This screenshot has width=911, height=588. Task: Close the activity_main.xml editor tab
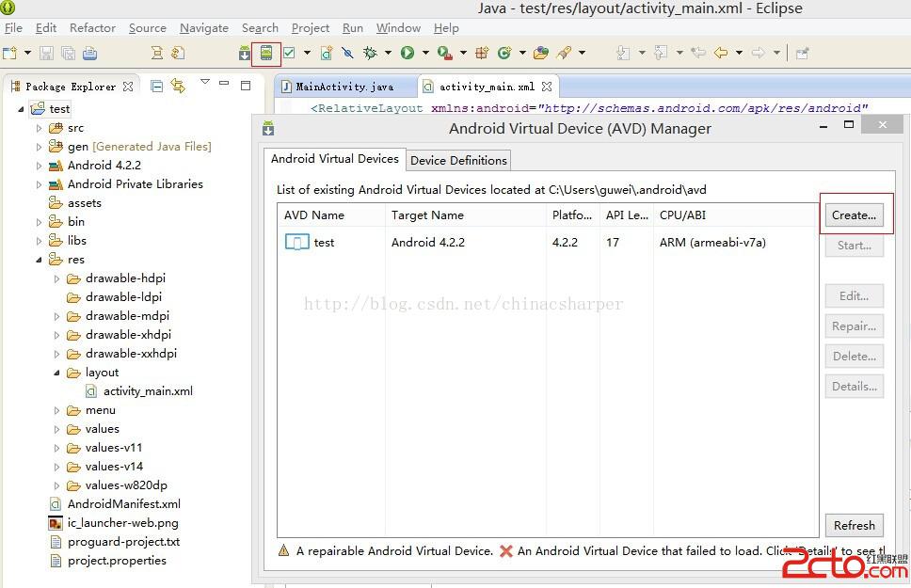[547, 87]
